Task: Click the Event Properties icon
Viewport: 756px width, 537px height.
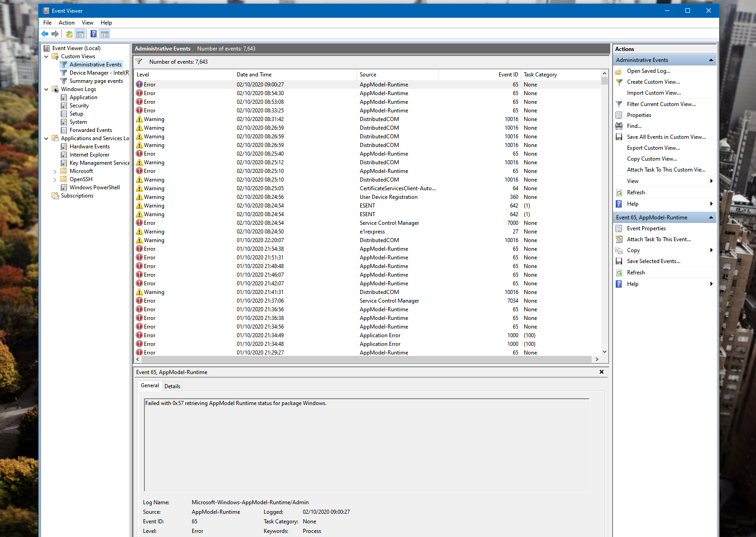Action: (619, 228)
